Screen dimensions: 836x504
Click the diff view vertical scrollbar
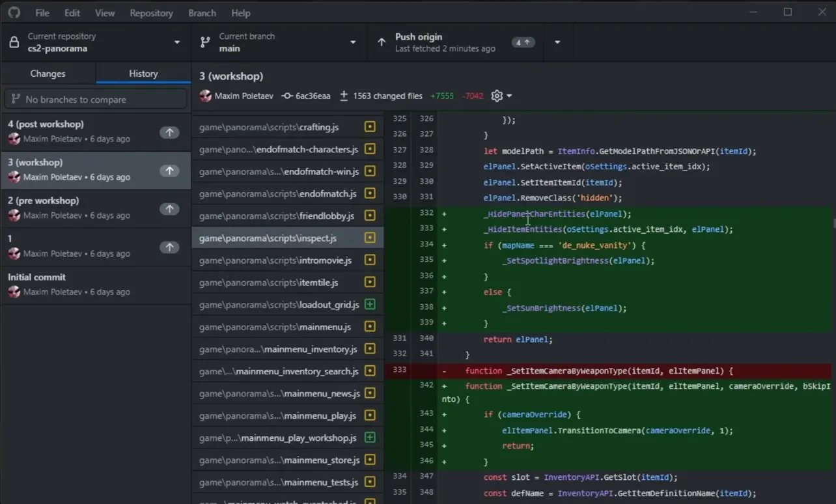(833, 223)
